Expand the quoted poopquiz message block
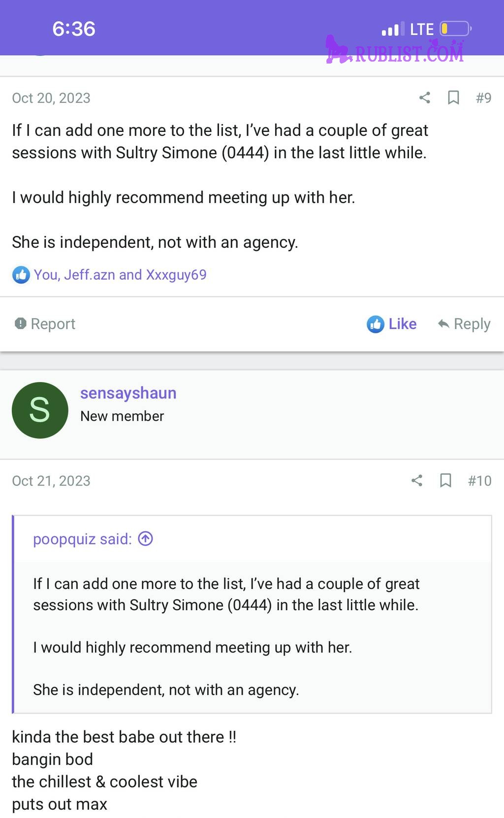Screen dimensions: 504x818 click(252, 636)
